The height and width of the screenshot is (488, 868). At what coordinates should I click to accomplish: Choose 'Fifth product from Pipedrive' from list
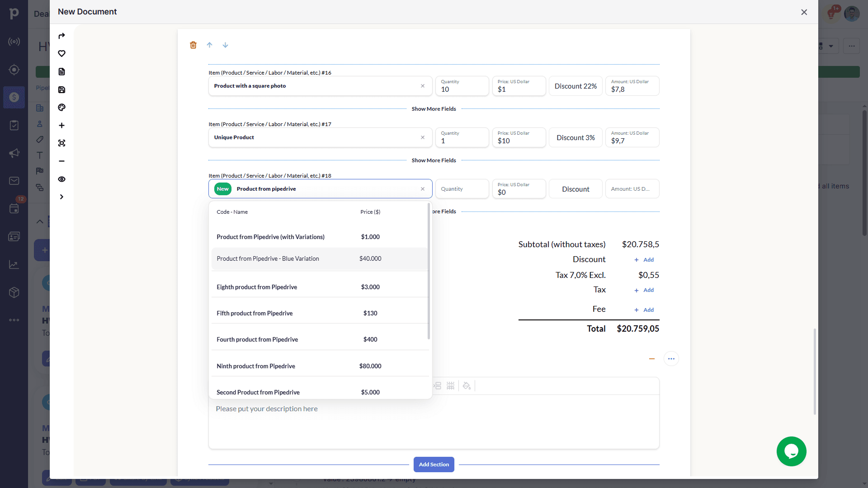click(x=320, y=313)
